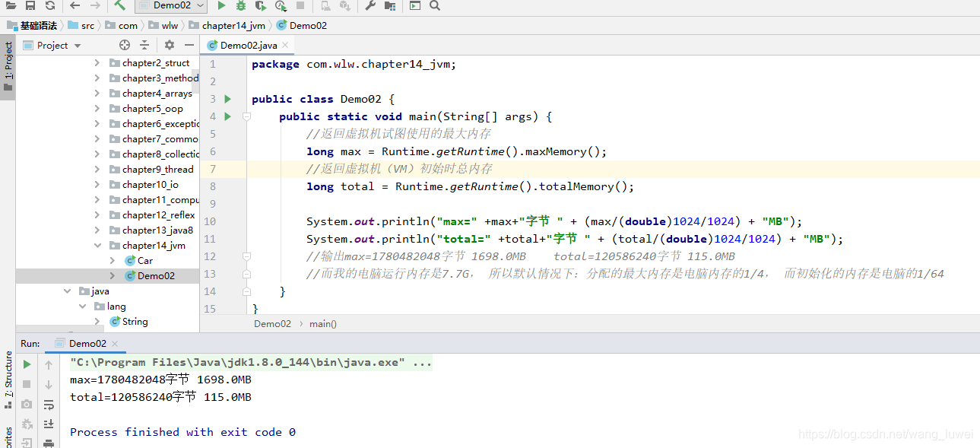Screen dimensions: 980x448
Task: Click the up arrow in the Run panel
Action: (x=49, y=364)
